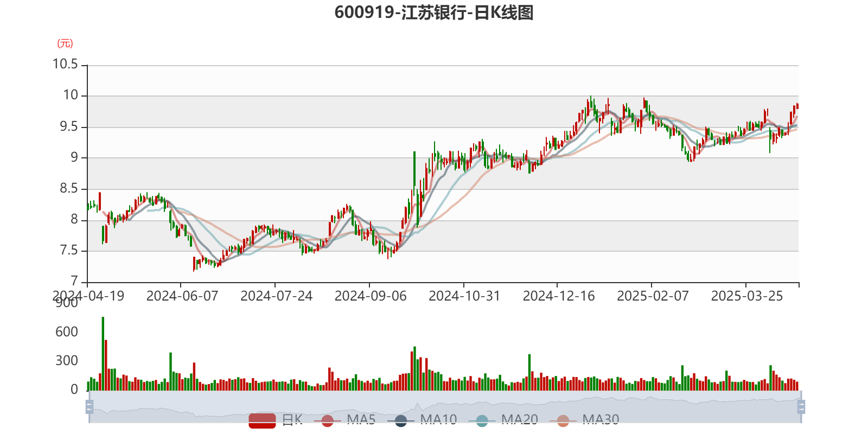Viewport: 868px width, 434px height.
Task: Hide the MA10 moving average line
Action: pos(422,420)
